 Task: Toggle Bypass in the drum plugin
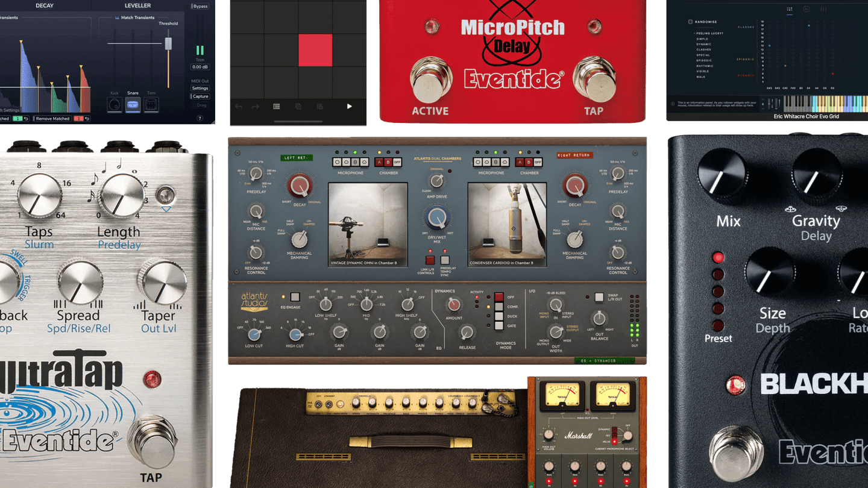pos(200,6)
